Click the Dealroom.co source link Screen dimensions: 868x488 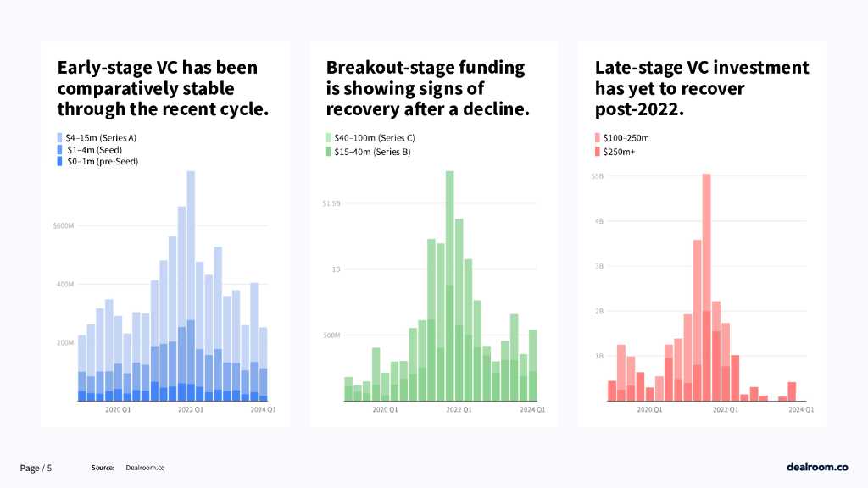tap(145, 468)
